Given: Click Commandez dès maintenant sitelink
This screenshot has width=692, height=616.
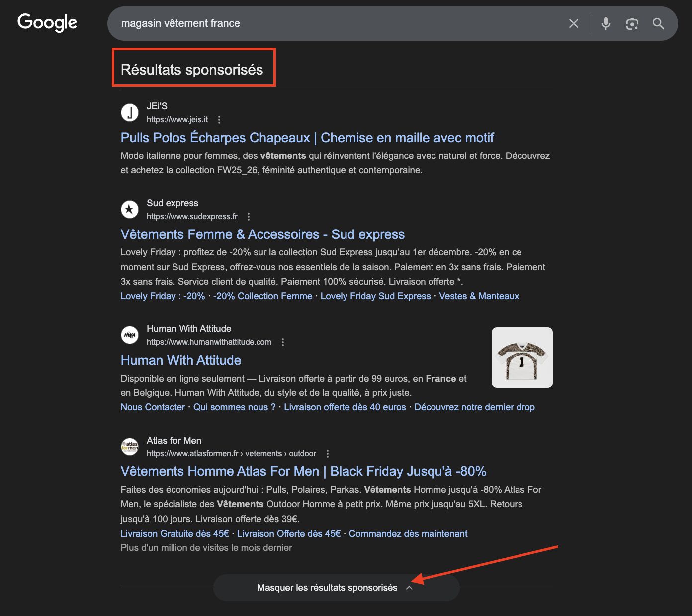Looking at the screenshot, I should click(408, 534).
